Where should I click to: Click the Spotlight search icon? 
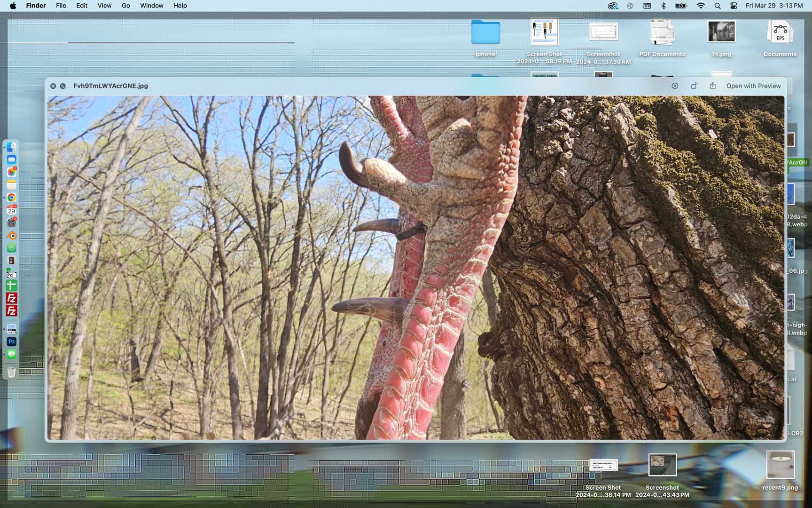(x=717, y=6)
